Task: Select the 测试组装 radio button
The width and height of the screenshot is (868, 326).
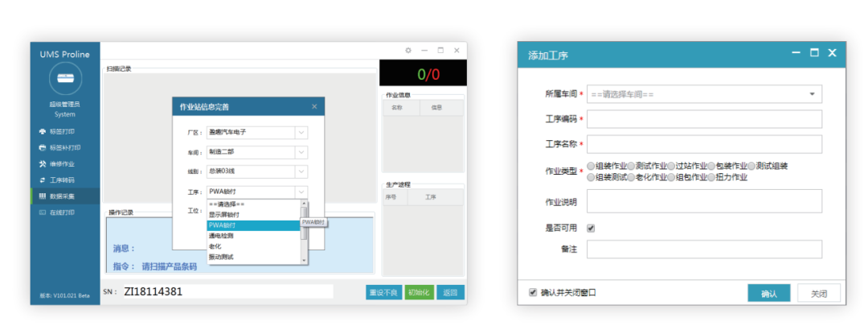Action: point(751,166)
